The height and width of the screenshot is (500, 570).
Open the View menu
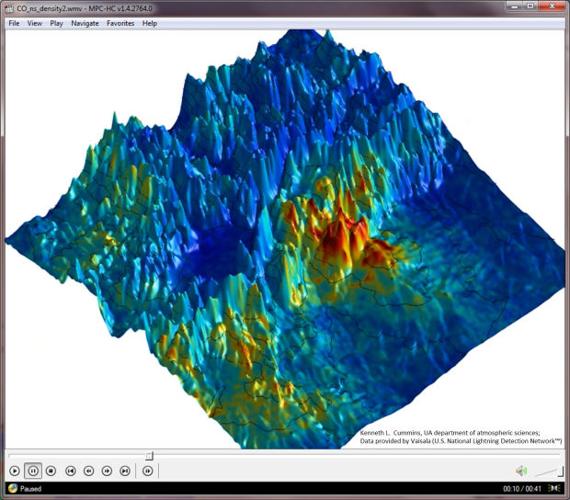click(35, 23)
